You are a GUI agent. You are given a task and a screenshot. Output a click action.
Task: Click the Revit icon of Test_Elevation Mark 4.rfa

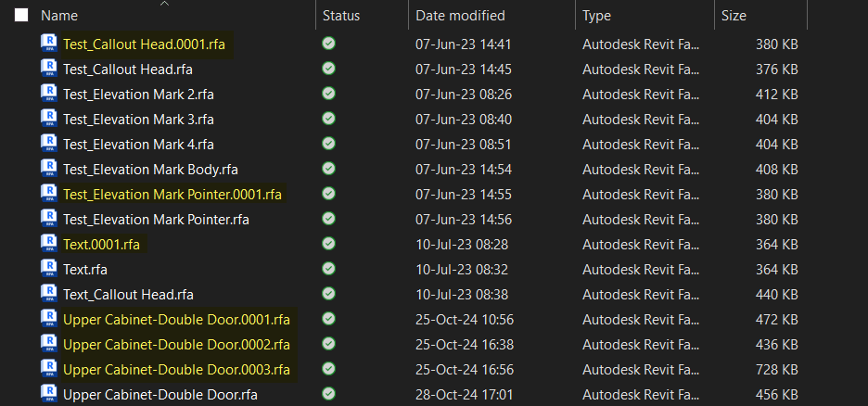(49, 144)
